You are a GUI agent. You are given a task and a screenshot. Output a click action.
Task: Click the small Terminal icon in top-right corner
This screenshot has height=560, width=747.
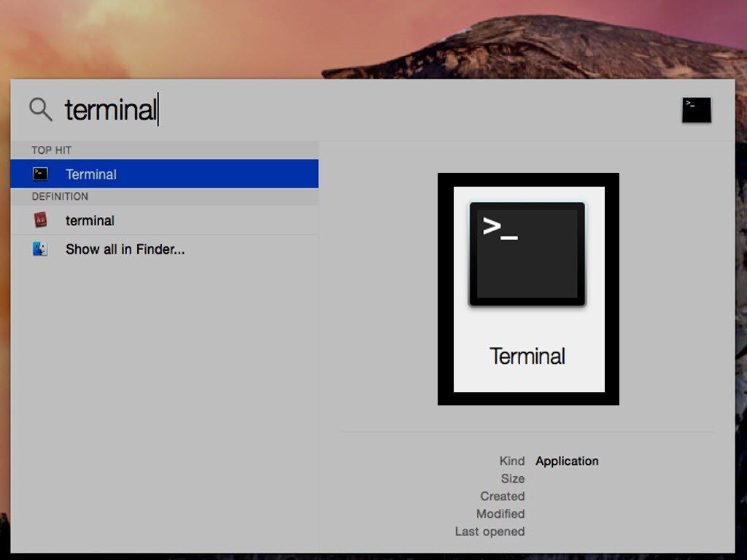[x=696, y=109]
